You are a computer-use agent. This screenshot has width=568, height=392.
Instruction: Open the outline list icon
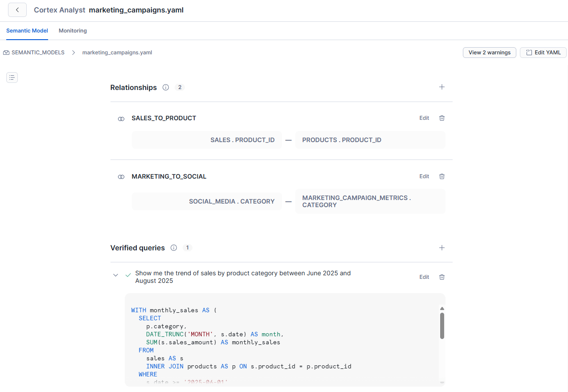(12, 78)
